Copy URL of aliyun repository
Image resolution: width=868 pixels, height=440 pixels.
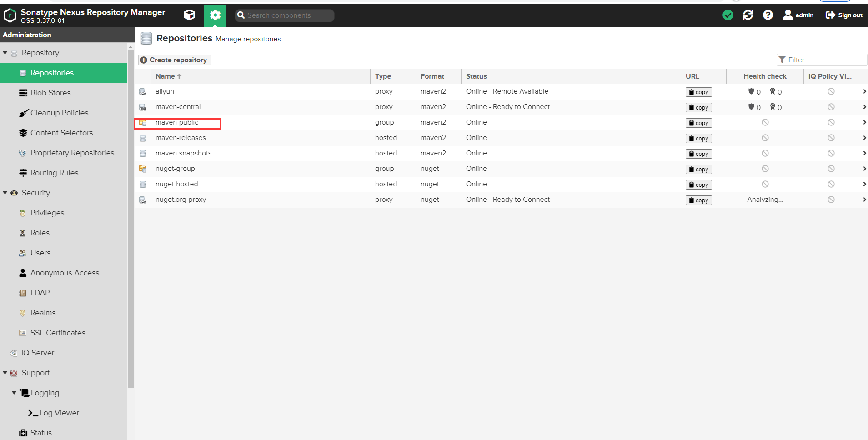point(698,92)
